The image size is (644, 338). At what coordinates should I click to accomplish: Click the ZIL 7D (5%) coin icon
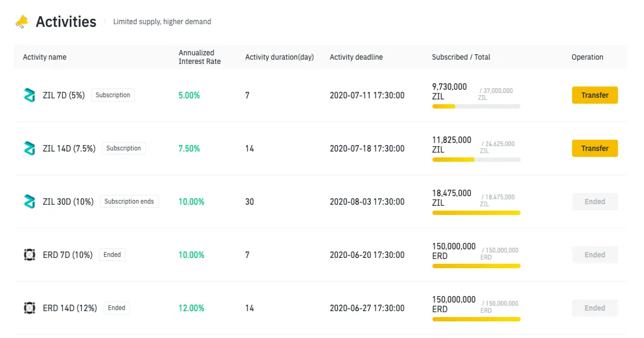point(30,95)
